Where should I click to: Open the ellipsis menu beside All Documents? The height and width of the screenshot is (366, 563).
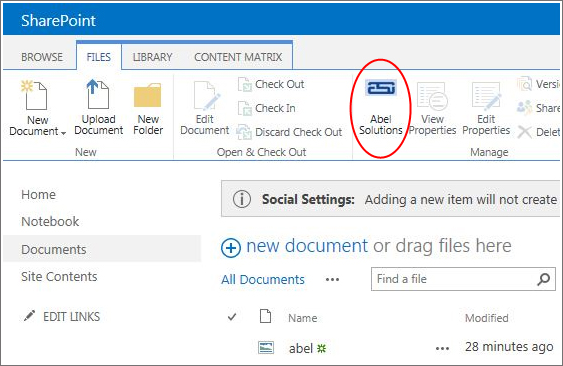click(332, 279)
